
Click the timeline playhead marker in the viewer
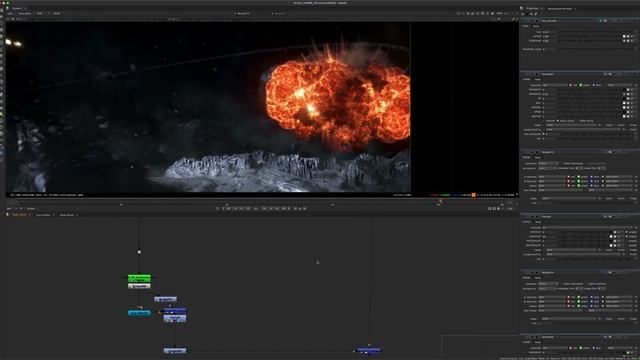(440, 201)
